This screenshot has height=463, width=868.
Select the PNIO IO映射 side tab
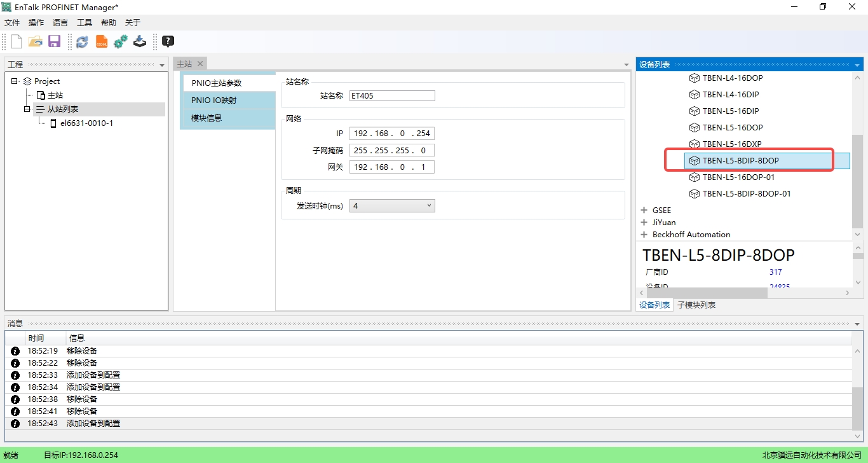tap(214, 100)
